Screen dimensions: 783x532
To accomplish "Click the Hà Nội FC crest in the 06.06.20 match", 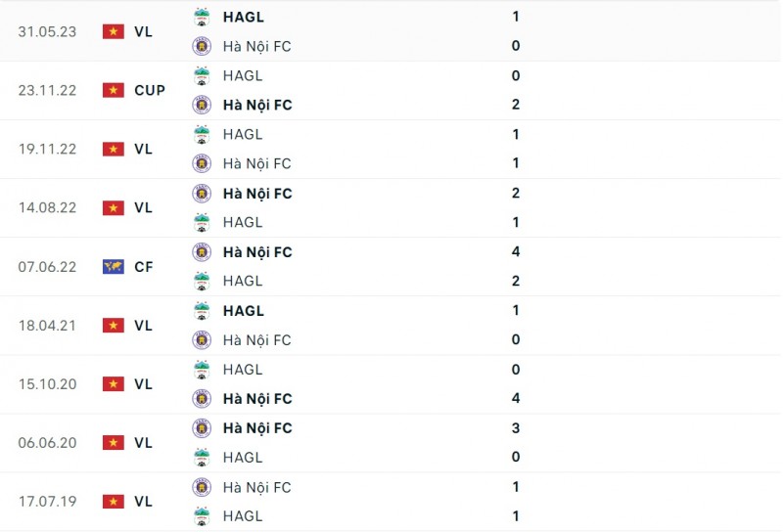I will click(202, 428).
